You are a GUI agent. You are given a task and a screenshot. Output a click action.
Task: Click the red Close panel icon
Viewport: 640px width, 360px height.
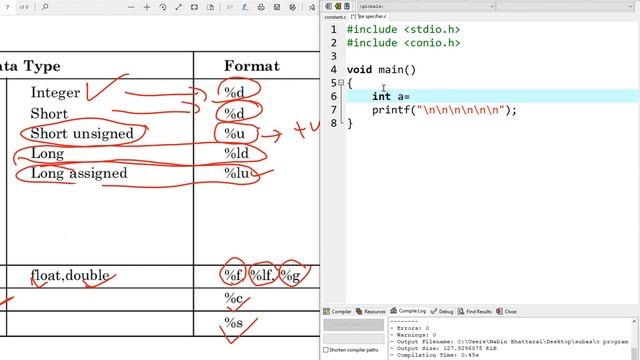[x=499, y=311]
